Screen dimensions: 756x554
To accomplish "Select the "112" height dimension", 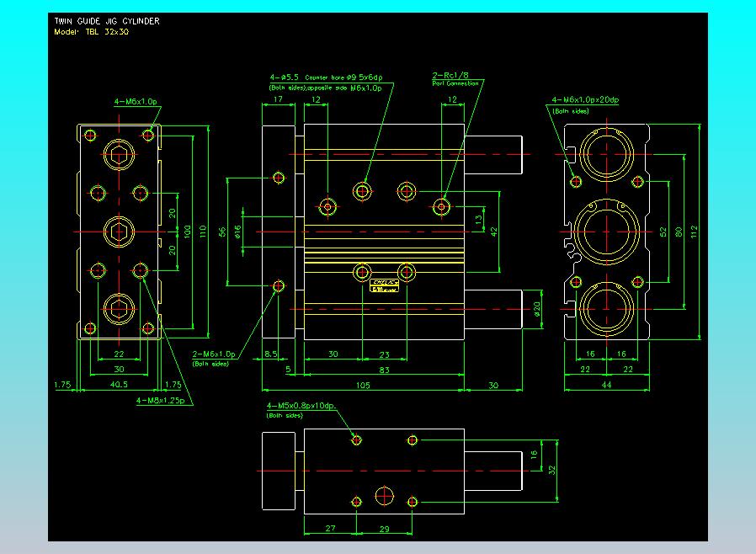I will pos(694,232).
